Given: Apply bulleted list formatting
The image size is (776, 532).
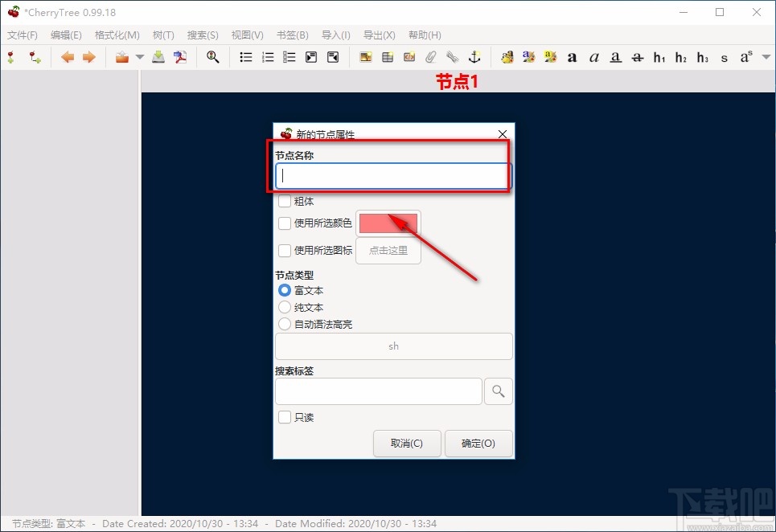Looking at the screenshot, I should click(246, 57).
